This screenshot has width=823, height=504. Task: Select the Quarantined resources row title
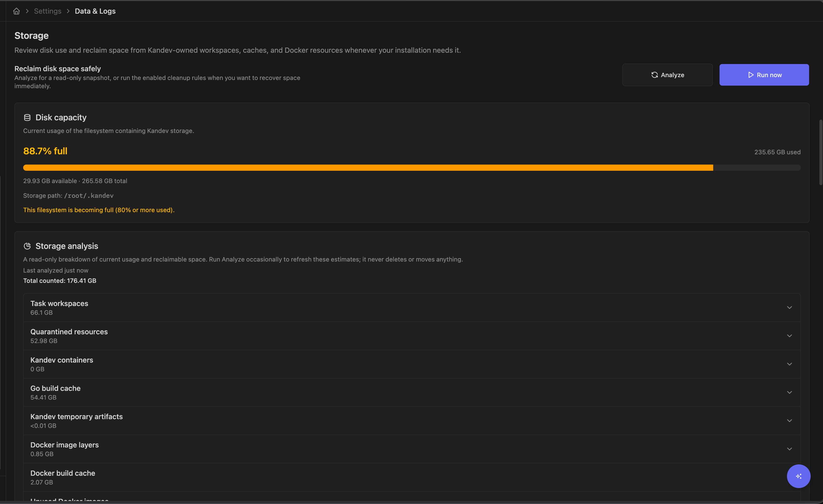[69, 332]
